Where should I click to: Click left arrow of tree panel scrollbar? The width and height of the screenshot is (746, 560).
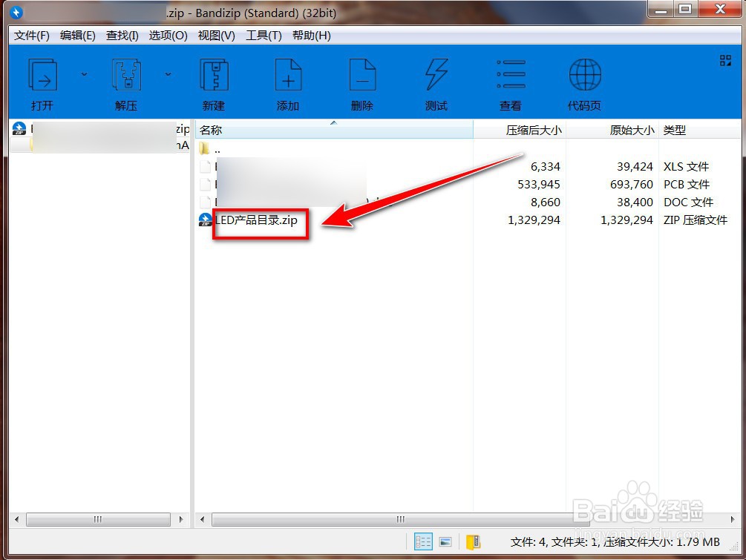(x=17, y=519)
